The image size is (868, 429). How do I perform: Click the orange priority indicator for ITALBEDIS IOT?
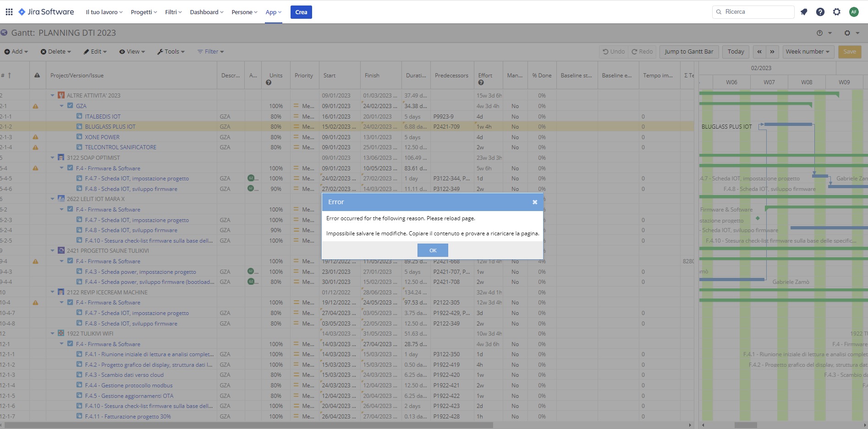tap(297, 116)
